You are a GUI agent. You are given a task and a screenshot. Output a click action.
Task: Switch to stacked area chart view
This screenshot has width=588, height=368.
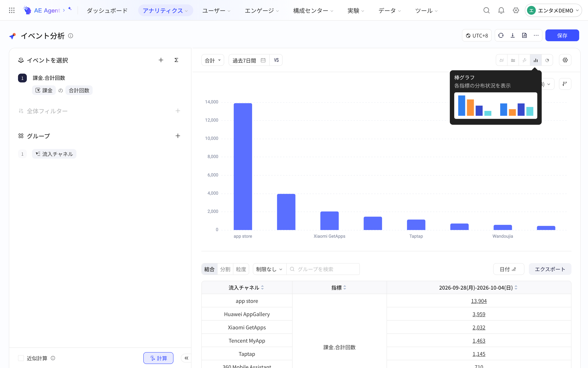513,60
